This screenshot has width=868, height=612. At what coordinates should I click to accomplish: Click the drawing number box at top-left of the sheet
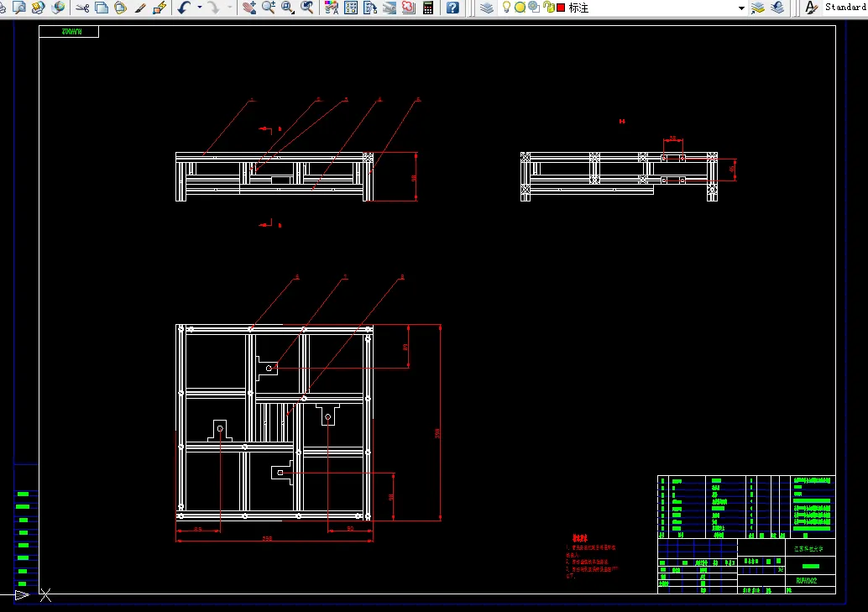tap(69, 32)
